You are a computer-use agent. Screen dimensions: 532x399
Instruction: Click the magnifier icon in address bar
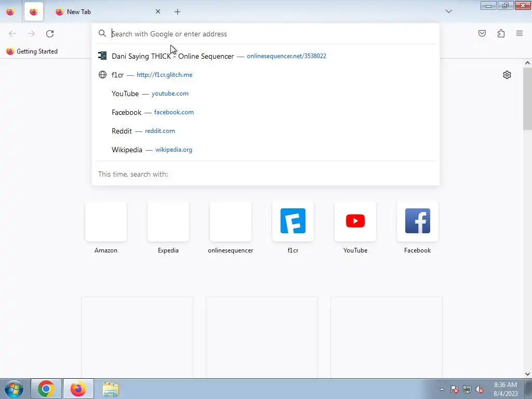102,33
